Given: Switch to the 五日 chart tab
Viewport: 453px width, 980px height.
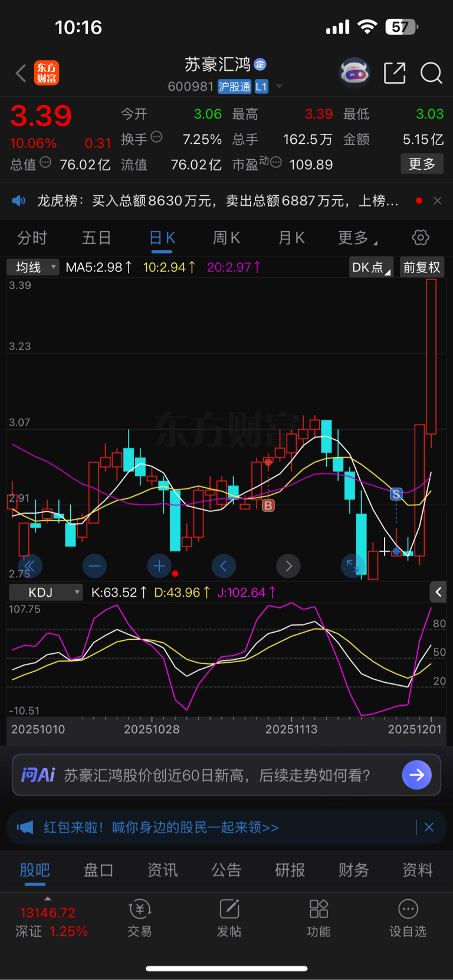Looking at the screenshot, I should (96, 238).
